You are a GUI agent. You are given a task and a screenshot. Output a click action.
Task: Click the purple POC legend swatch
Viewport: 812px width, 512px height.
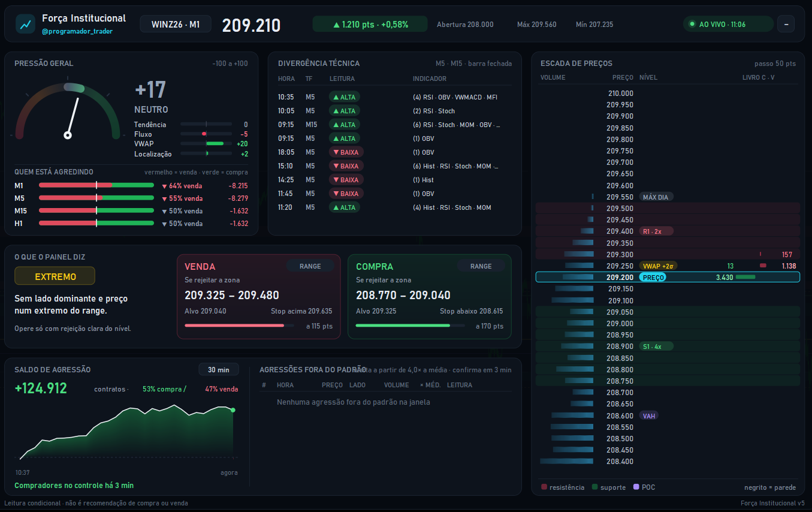coord(636,487)
